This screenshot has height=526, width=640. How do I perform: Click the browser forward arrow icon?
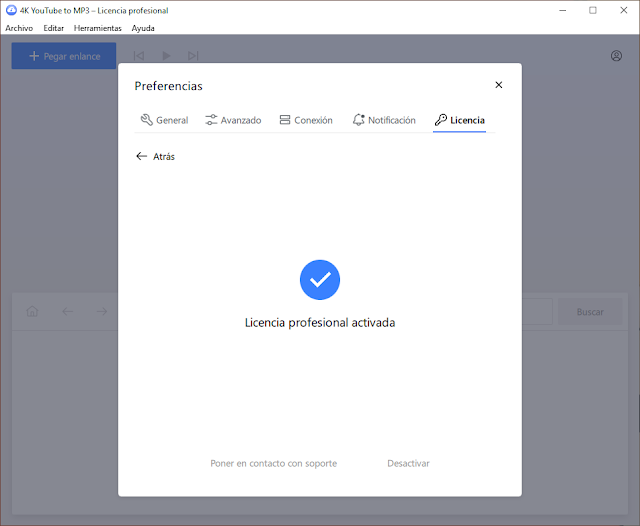(102, 312)
